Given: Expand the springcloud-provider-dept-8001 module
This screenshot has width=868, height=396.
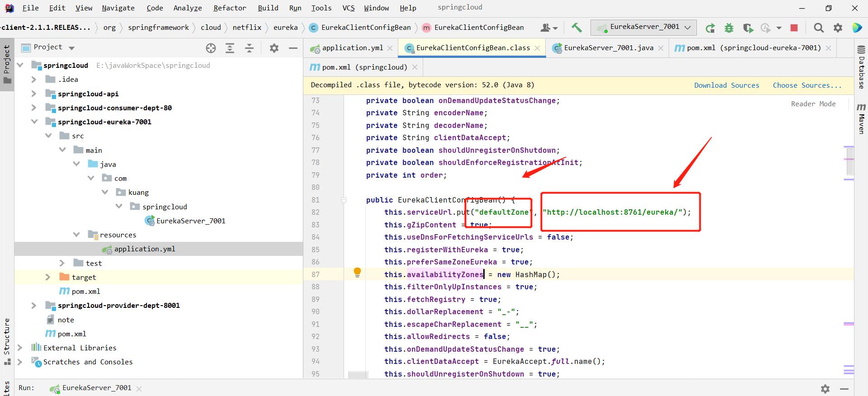Looking at the screenshot, I should [34, 306].
